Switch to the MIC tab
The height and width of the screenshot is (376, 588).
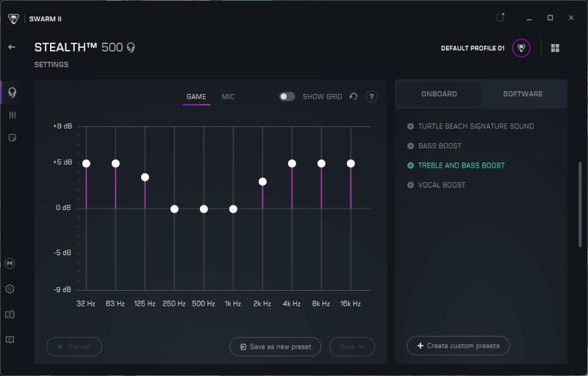click(228, 97)
